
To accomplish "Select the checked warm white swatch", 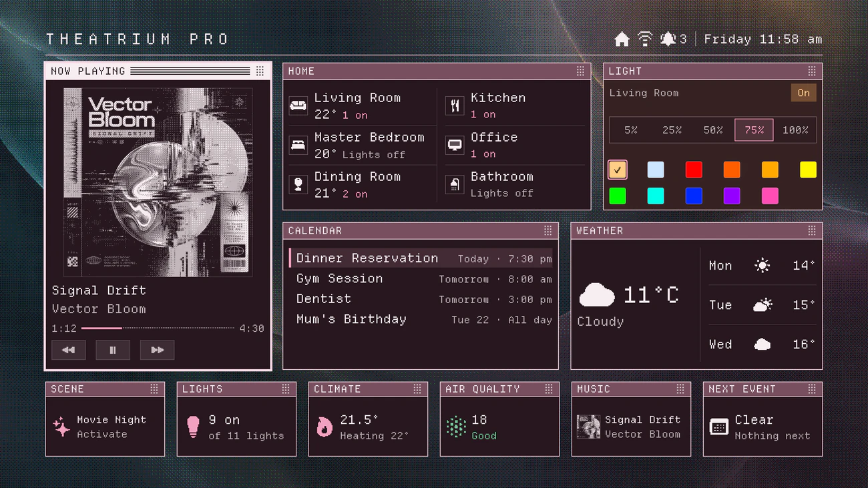I will [x=618, y=170].
